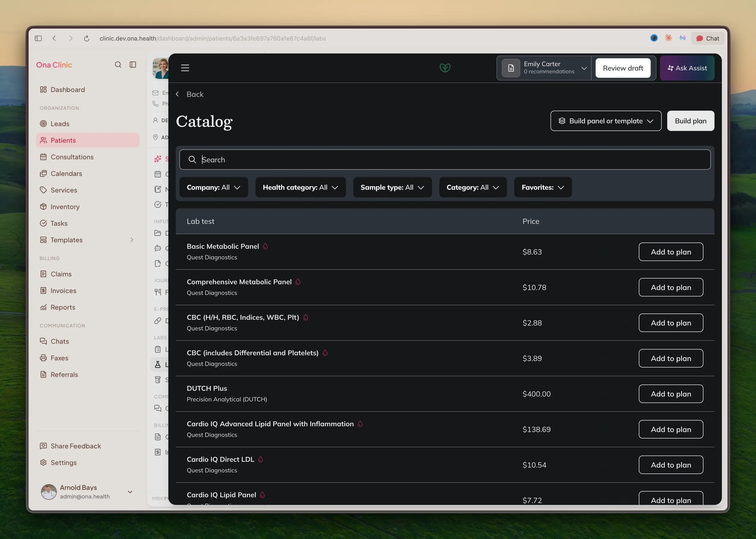The image size is (756, 539).
Task: Reload the page with browser refresh icon
Action: 87,38
